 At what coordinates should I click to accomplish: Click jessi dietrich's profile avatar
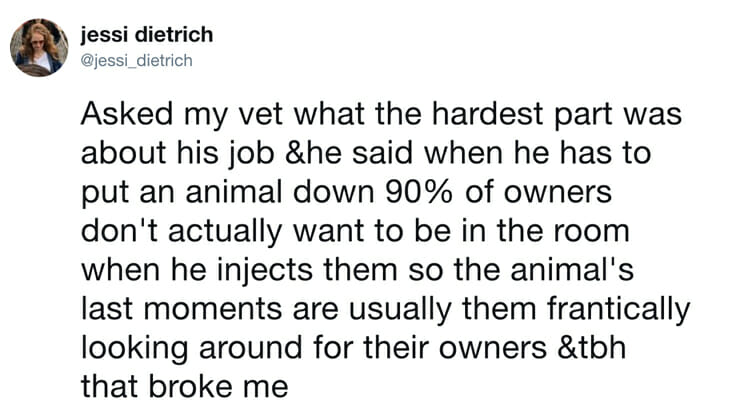click(x=39, y=48)
